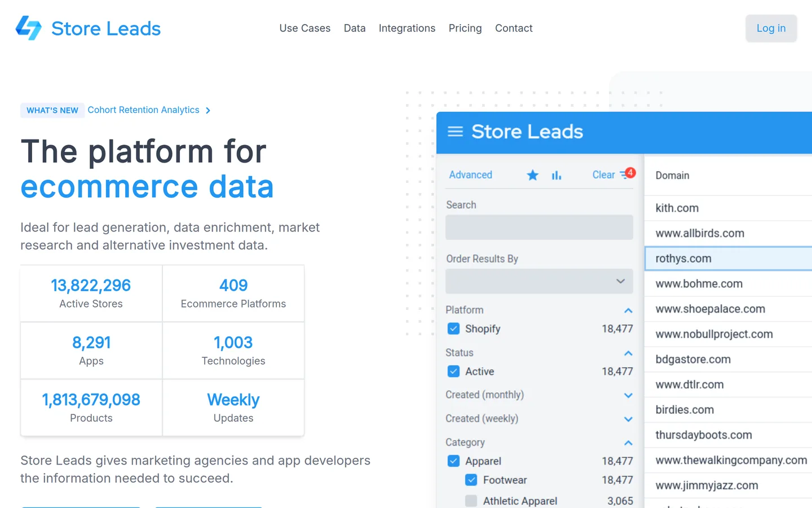Image resolution: width=812 pixels, height=508 pixels.
Task: Open the hamburger menu in Store Leads panel
Action: pyautogui.click(x=455, y=132)
